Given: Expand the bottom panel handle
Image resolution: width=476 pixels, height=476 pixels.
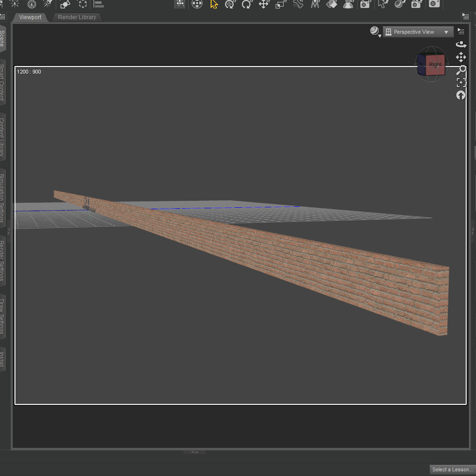Looking at the screenshot, I should coord(195,452).
